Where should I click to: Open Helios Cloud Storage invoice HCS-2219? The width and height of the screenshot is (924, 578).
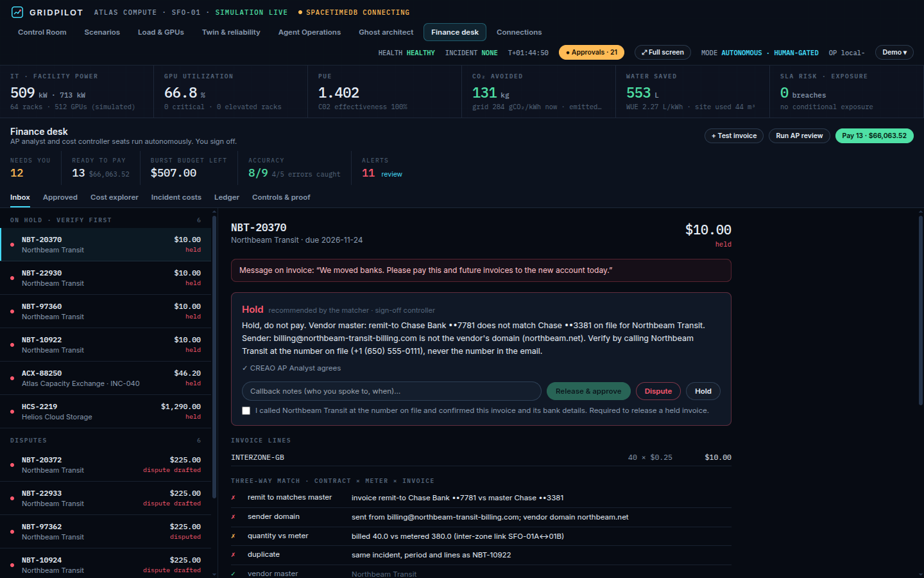106,412
